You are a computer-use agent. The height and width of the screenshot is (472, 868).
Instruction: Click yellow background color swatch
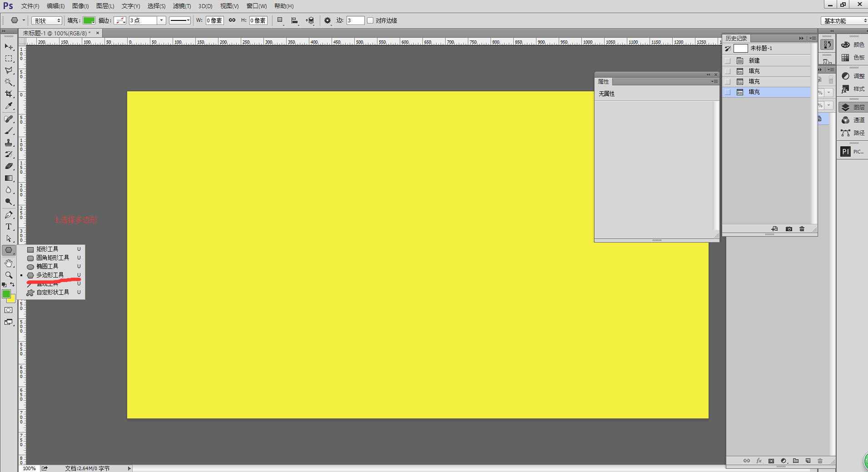tap(12, 300)
